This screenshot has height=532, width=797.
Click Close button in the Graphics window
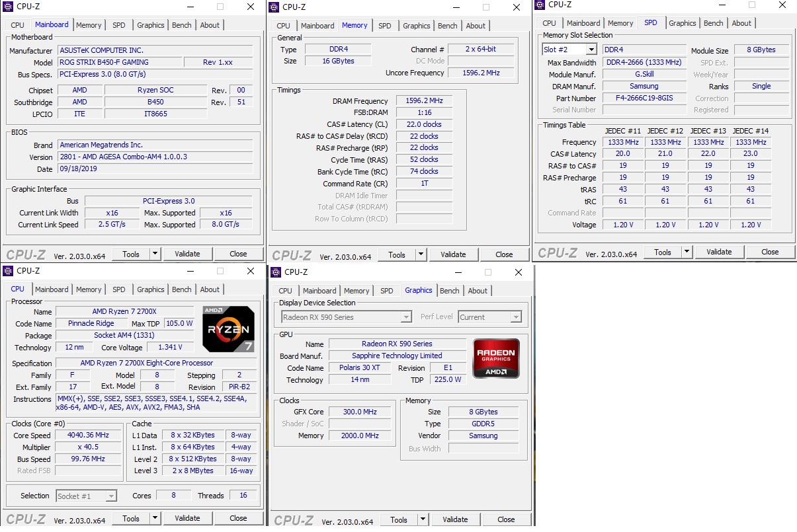(x=507, y=520)
